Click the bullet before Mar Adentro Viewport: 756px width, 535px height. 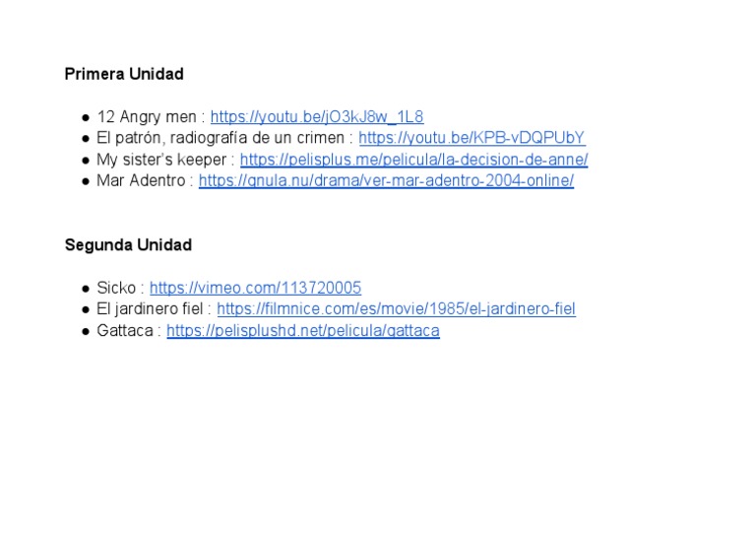[86, 181]
